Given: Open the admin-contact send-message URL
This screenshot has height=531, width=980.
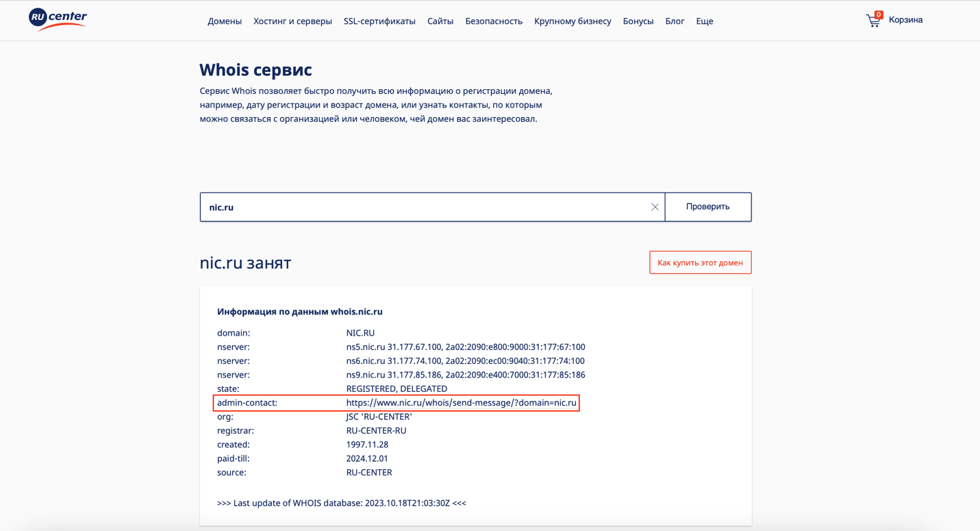Looking at the screenshot, I should 461,403.
